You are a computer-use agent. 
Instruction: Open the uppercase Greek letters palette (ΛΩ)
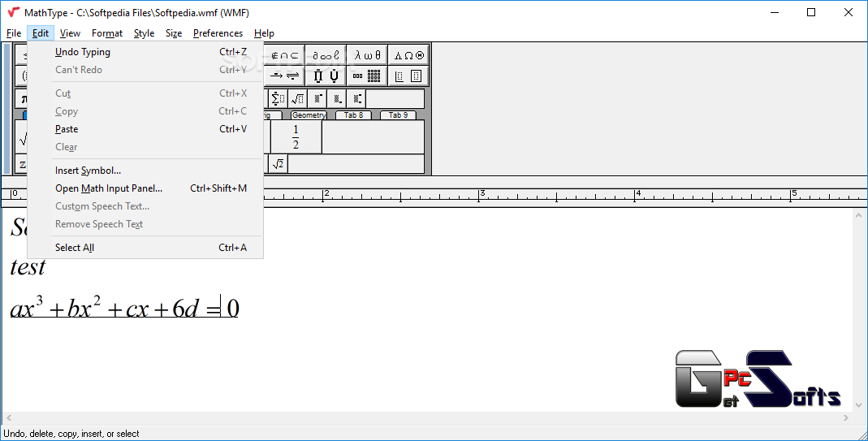pyautogui.click(x=408, y=55)
